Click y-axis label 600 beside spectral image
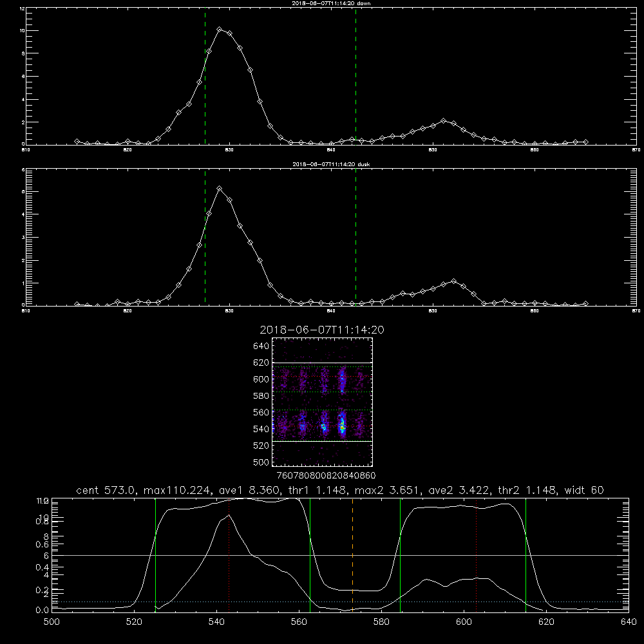 [261, 379]
